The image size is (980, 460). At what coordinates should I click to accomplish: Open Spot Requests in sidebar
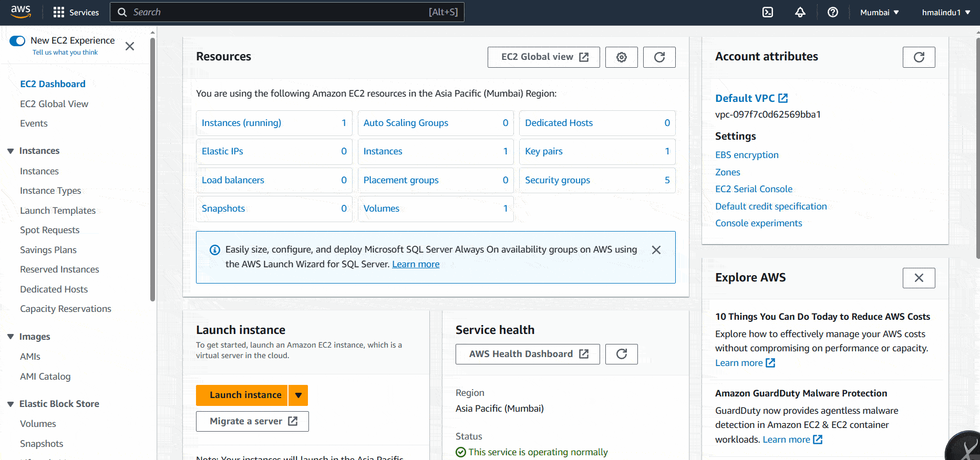click(x=50, y=230)
